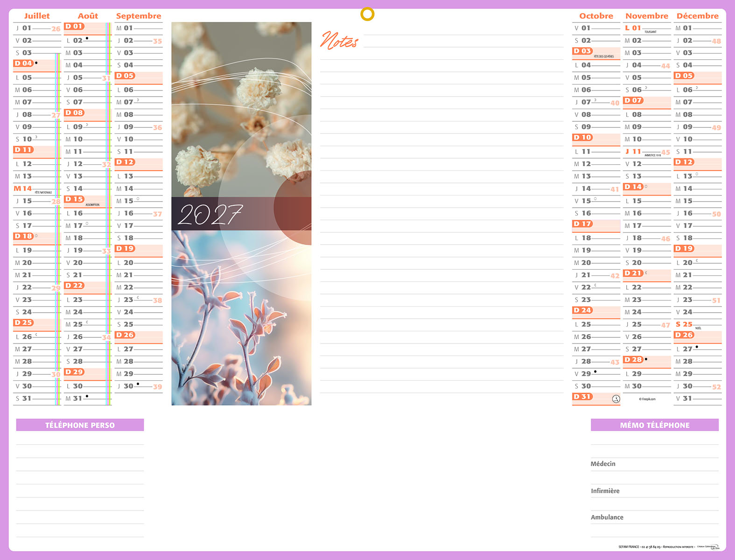
Task: Click the clock icon on October 31
Action: point(616,399)
